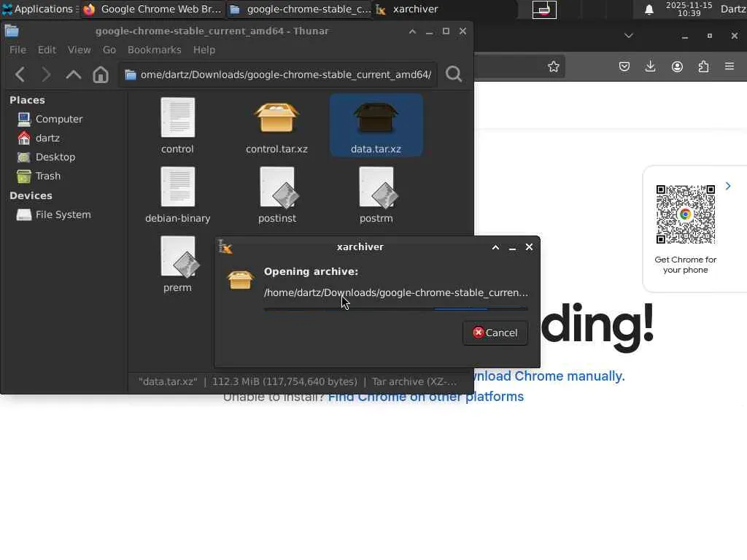This screenshot has height=560, width=747.
Task: Open 'Find Chrome on other platforms' link
Action: click(x=426, y=397)
